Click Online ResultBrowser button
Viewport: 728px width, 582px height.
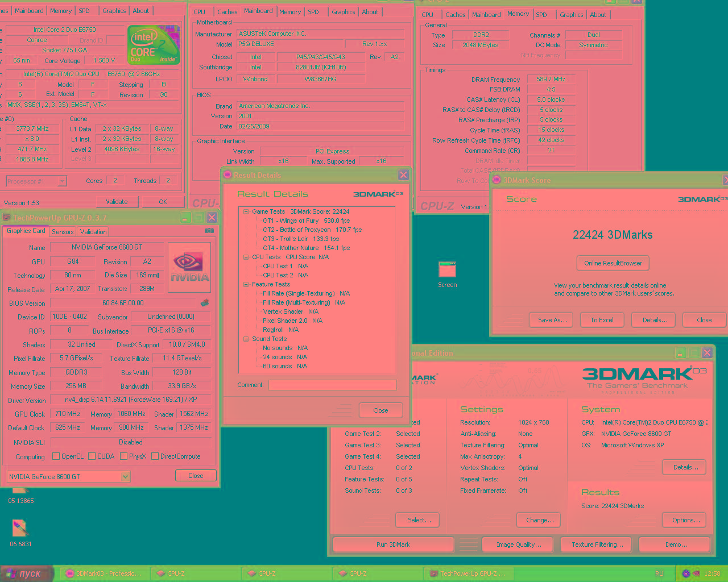coord(613,263)
